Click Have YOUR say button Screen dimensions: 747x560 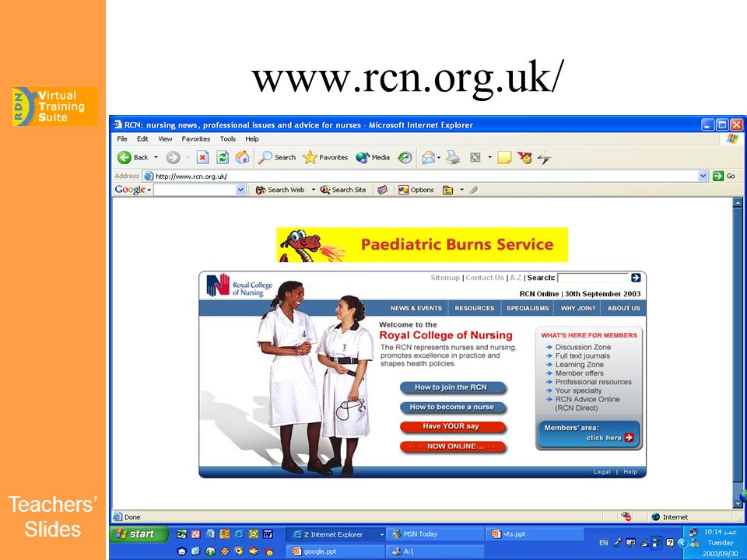click(451, 427)
